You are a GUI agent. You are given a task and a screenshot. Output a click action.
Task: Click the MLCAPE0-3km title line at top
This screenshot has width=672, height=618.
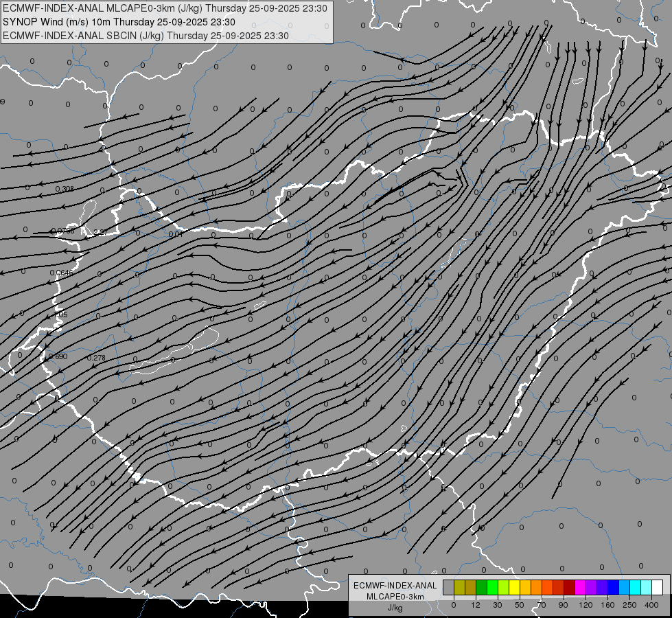tap(165, 8)
